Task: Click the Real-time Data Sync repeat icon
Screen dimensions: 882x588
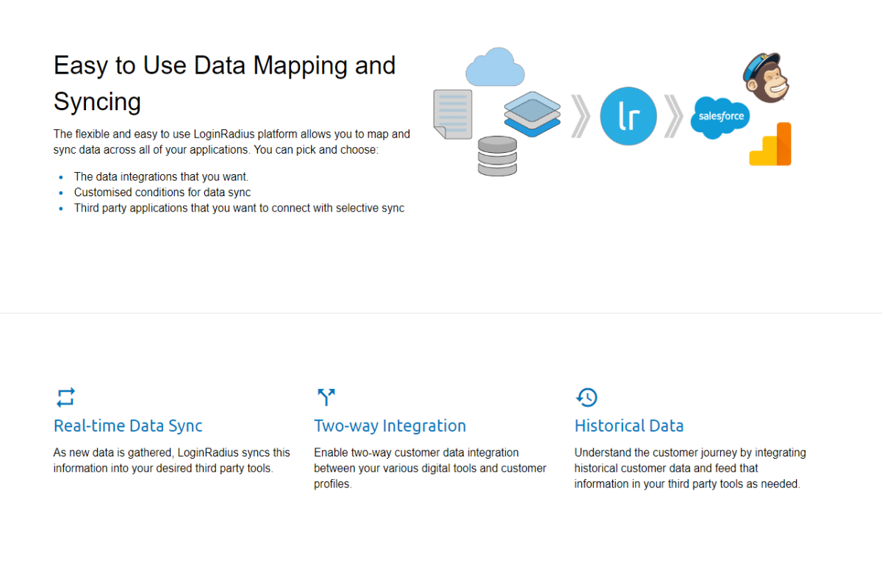Action: click(65, 398)
